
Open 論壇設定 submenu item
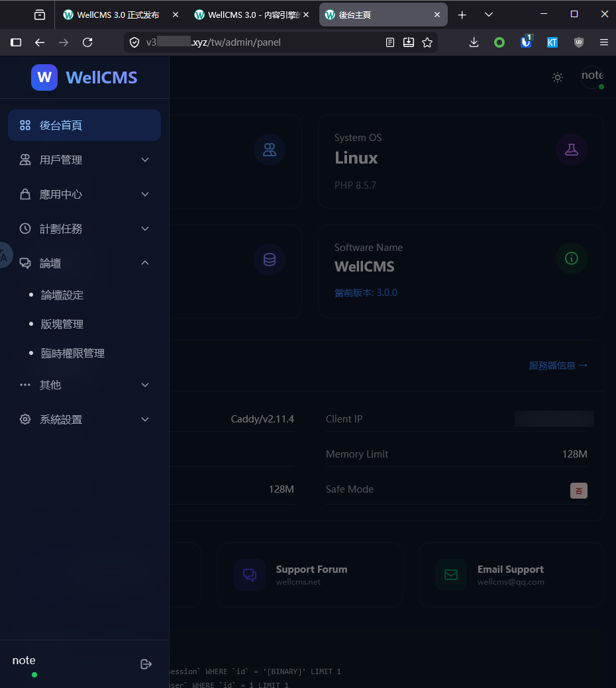coord(62,295)
